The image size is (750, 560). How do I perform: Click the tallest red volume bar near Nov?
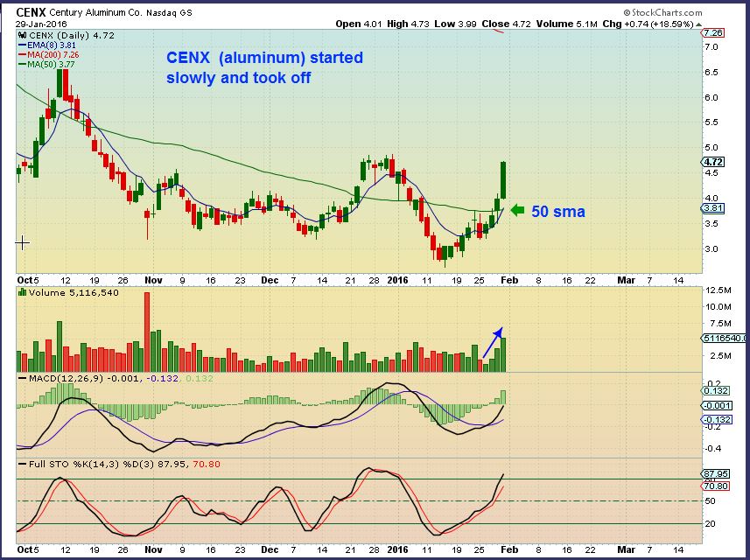(x=147, y=332)
